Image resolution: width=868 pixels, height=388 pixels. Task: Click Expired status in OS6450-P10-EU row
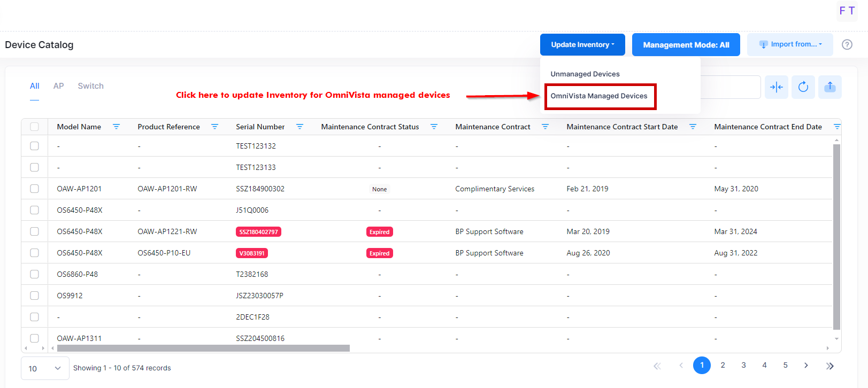click(380, 253)
